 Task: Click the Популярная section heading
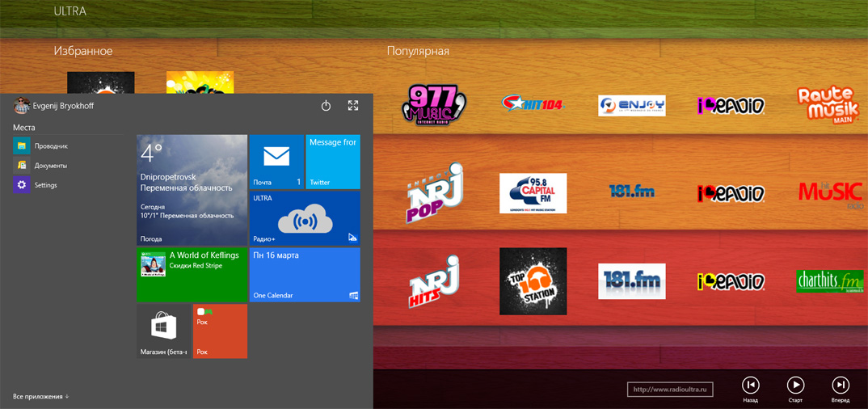point(418,52)
